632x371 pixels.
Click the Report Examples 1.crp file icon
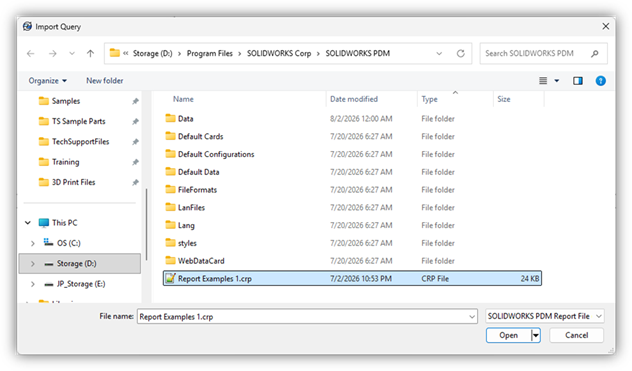(170, 278)
